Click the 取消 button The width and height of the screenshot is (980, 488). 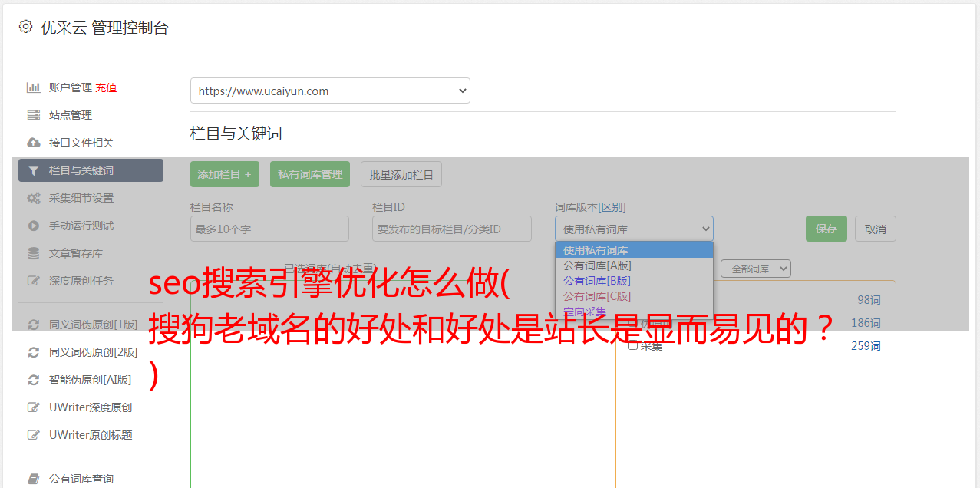point(876,229)
